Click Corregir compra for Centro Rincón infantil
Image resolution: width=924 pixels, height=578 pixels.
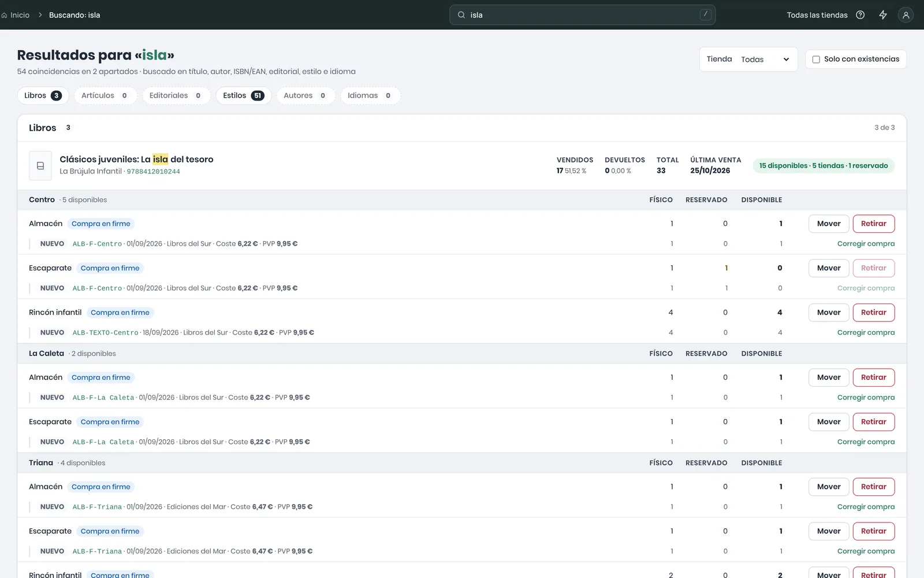coord(866,333)
